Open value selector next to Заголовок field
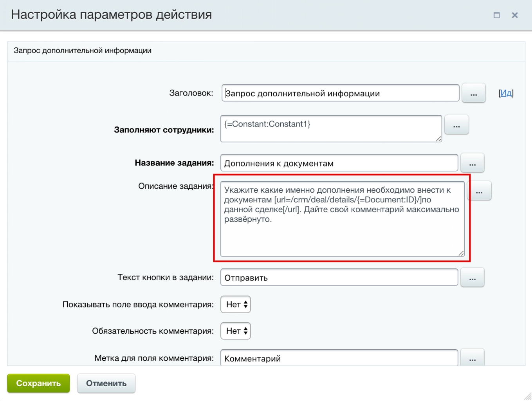 click(x=474, y=93)
